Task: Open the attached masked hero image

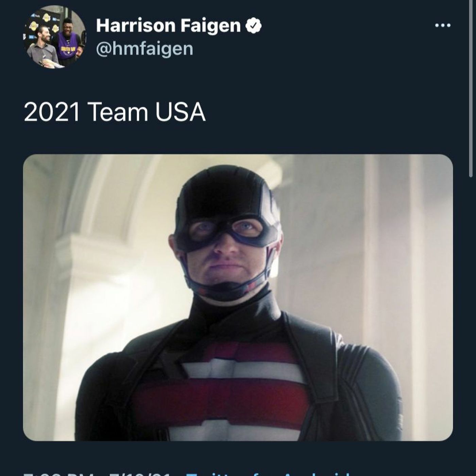Action: (x=238, y=297)
